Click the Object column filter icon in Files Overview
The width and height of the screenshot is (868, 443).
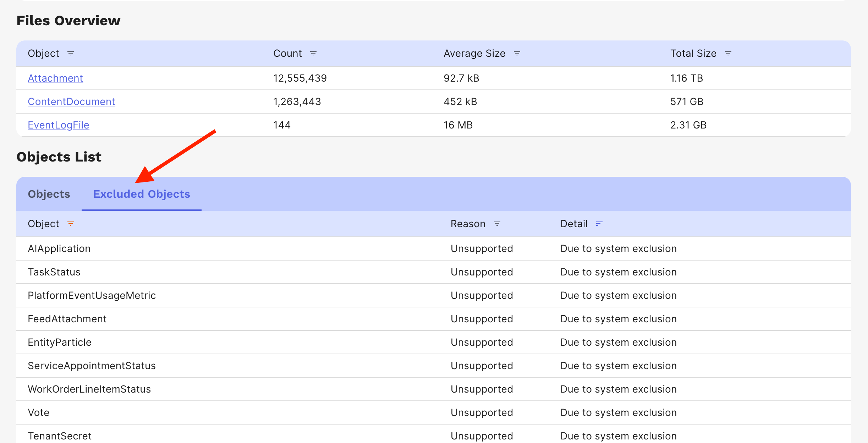point(71,53)
